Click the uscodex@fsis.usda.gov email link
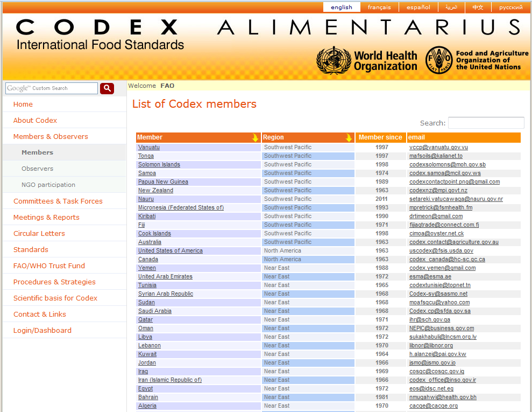The width and height of the screenshot is (532, 412). 441,250
